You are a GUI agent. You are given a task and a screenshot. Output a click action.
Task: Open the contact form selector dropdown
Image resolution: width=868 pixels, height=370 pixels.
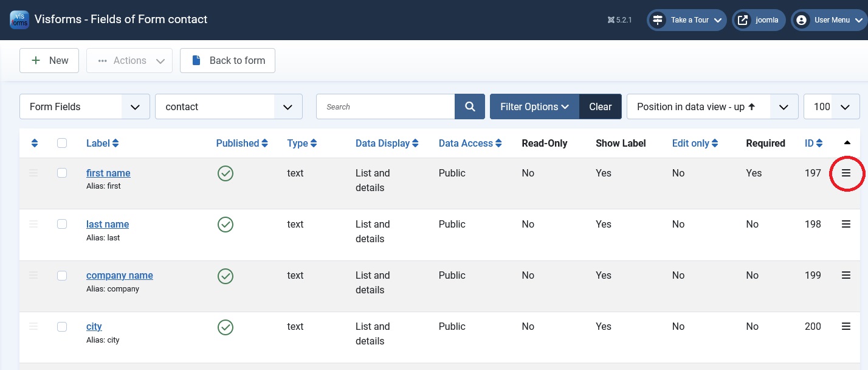229,106
